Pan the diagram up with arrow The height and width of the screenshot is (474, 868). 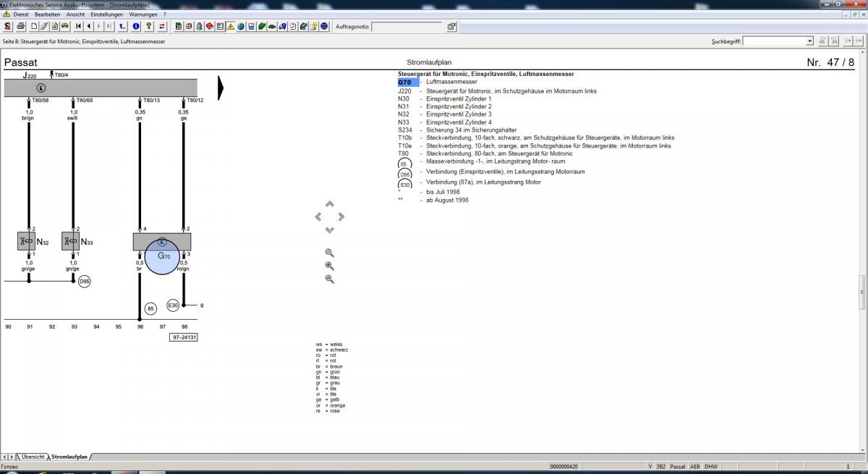tap(330, 204)
